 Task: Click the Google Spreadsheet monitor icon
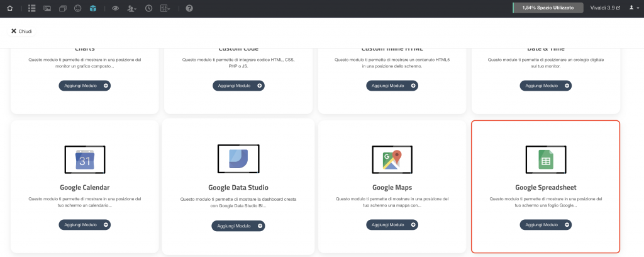546,159
